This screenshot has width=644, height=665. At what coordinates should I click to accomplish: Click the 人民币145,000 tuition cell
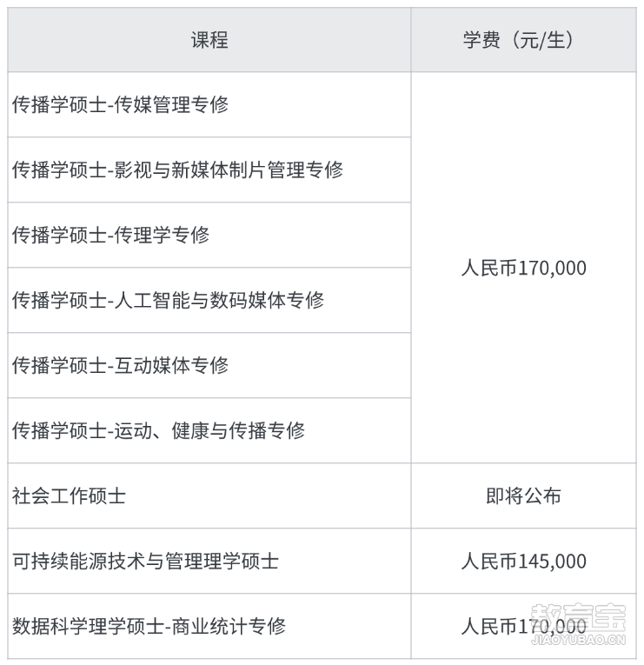point(523,561)
